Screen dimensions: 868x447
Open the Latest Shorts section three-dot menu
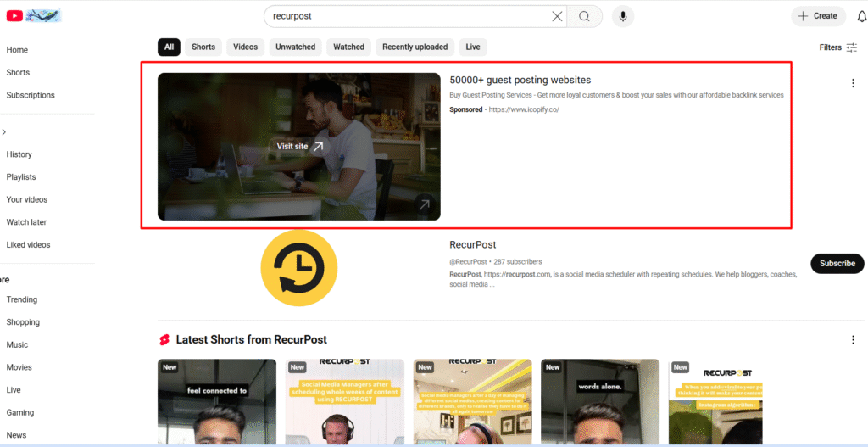[x=853, y=340]
